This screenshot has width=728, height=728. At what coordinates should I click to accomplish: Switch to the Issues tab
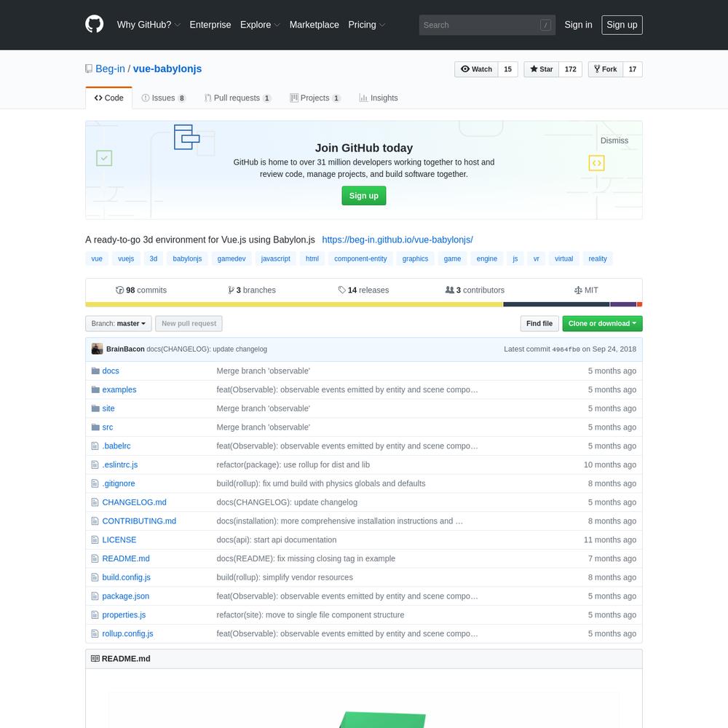click(163, 98)
